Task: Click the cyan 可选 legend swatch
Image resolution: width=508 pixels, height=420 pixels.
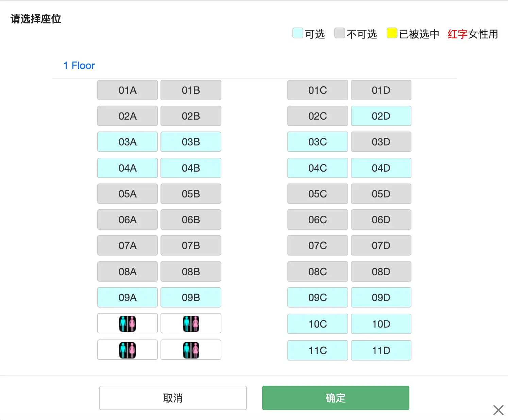Action: [x=298, y=33]
